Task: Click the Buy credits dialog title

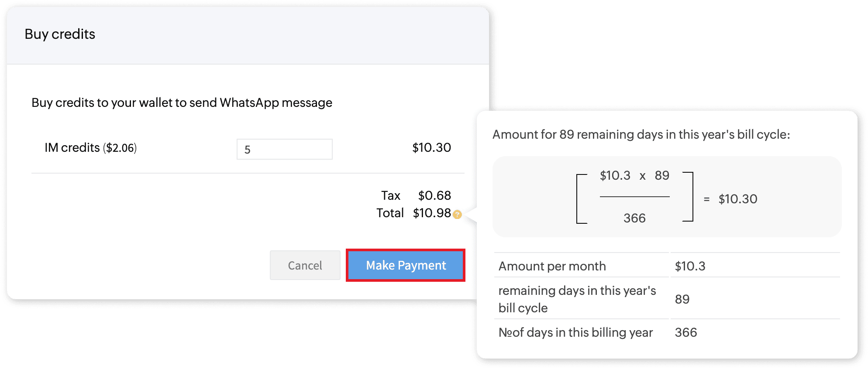Action: [60, 34]
